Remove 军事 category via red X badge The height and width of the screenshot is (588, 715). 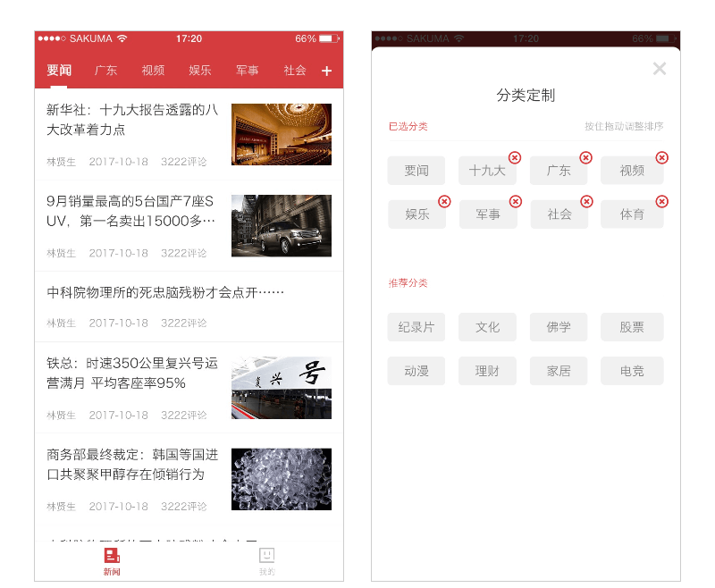pyautogui.click(x=516, y=201)
